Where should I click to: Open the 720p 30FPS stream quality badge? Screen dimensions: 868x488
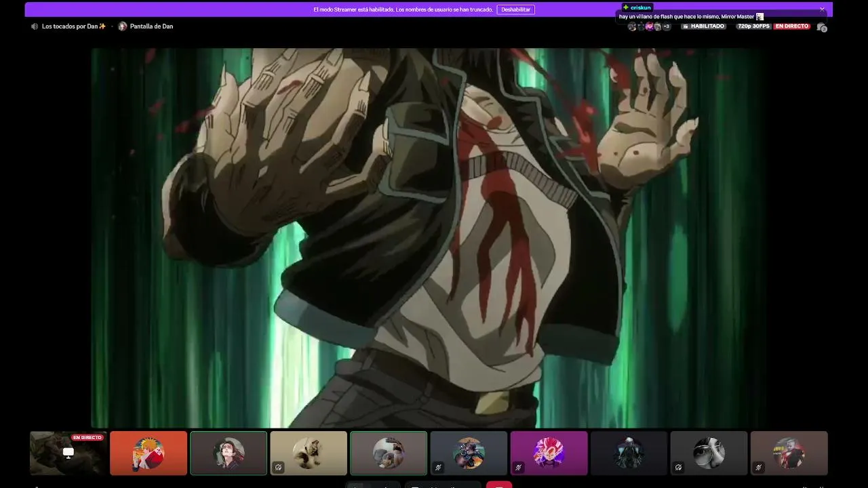coord(753,26)
